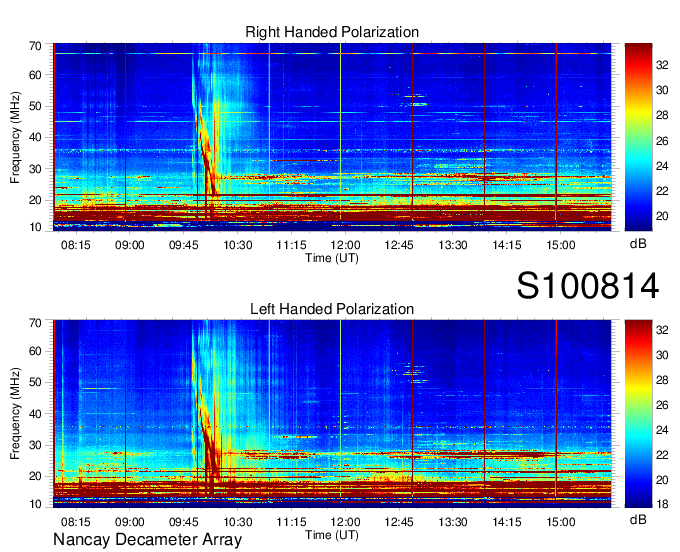Click the "12:00" tick of Right Handed plot
Image resolution: width=680 pixels, height=552 pixels.
(x=345, y=245)
